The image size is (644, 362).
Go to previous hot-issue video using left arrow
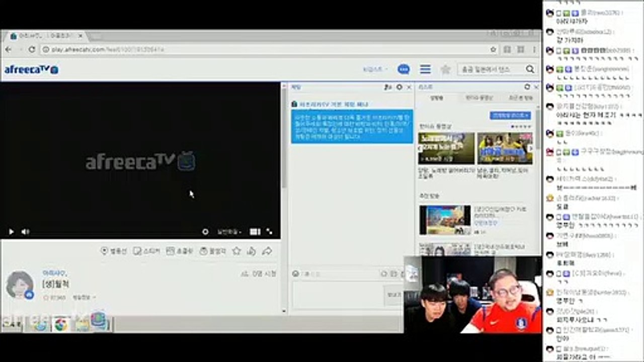[422, 148]
